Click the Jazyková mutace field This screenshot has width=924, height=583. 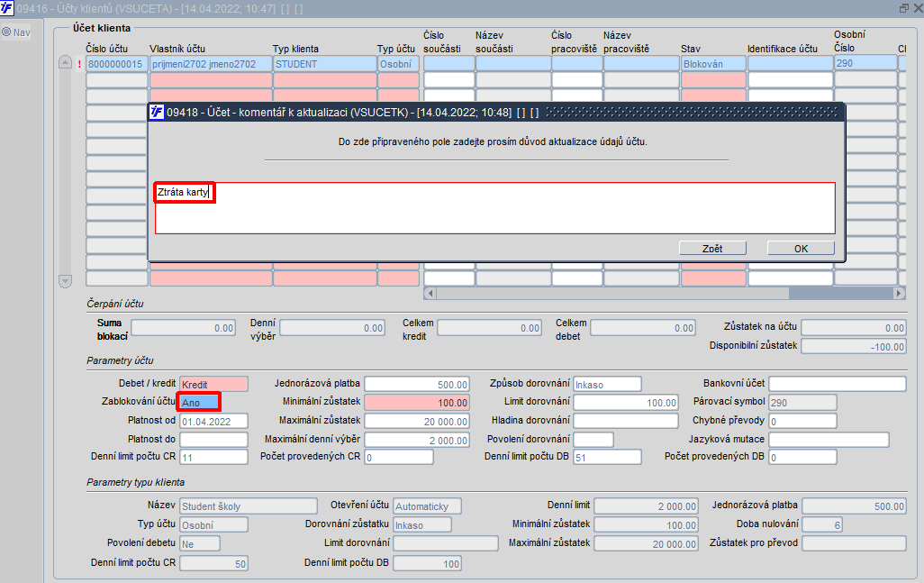(829, 440)
